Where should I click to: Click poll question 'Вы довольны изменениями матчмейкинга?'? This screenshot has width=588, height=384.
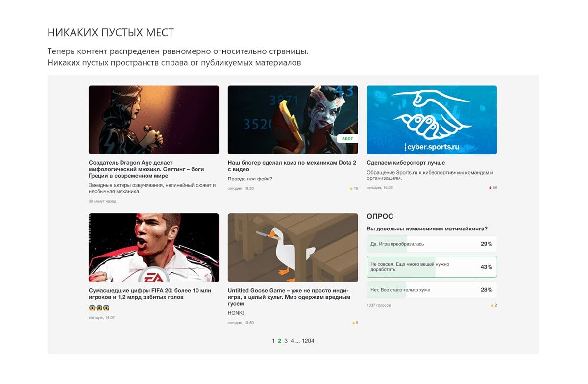(427, 229)
